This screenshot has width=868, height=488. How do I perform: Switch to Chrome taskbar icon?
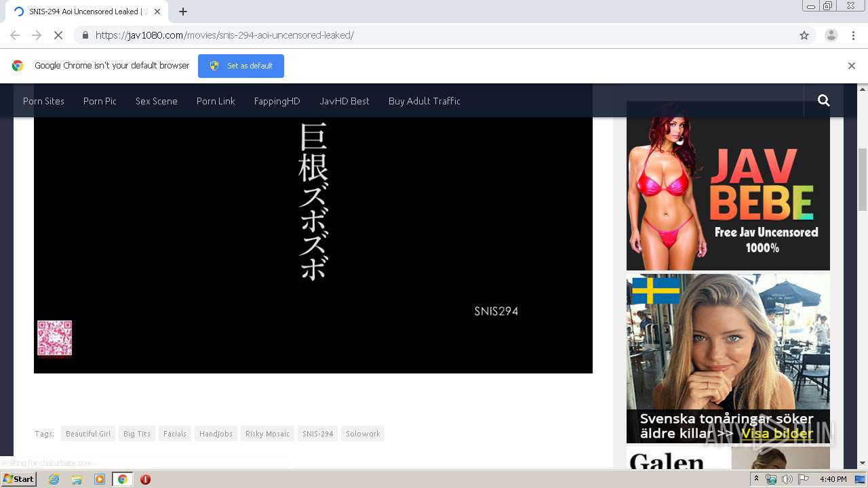coord(123,479)
